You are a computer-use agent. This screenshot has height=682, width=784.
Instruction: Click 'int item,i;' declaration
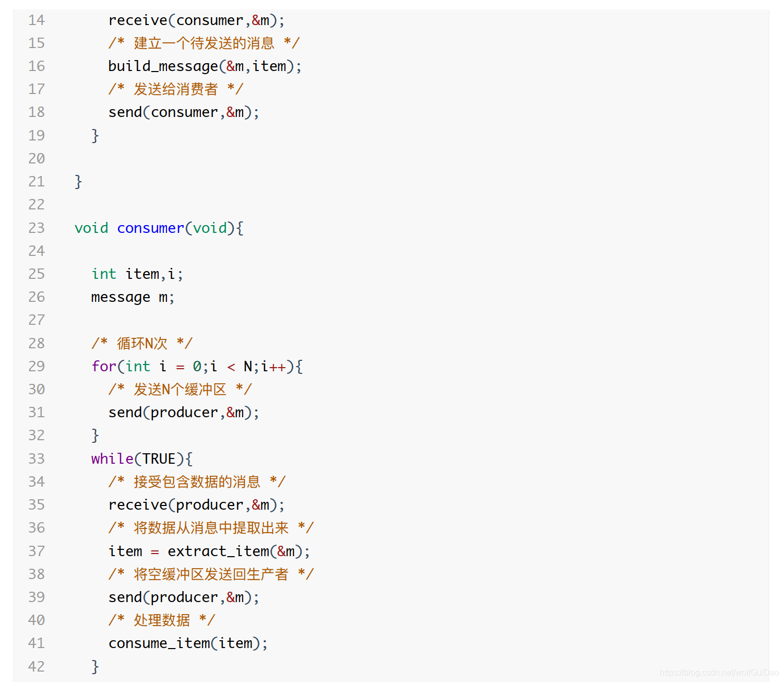(137, 274)
